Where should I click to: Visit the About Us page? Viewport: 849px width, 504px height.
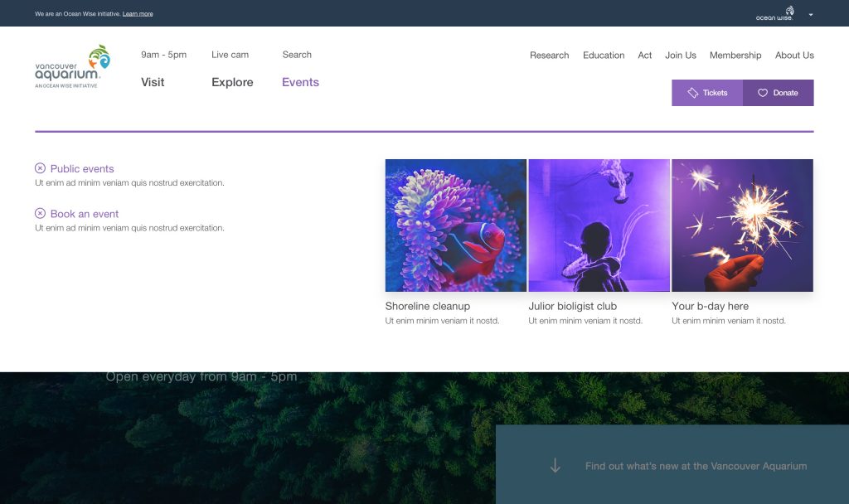[794, 56]
